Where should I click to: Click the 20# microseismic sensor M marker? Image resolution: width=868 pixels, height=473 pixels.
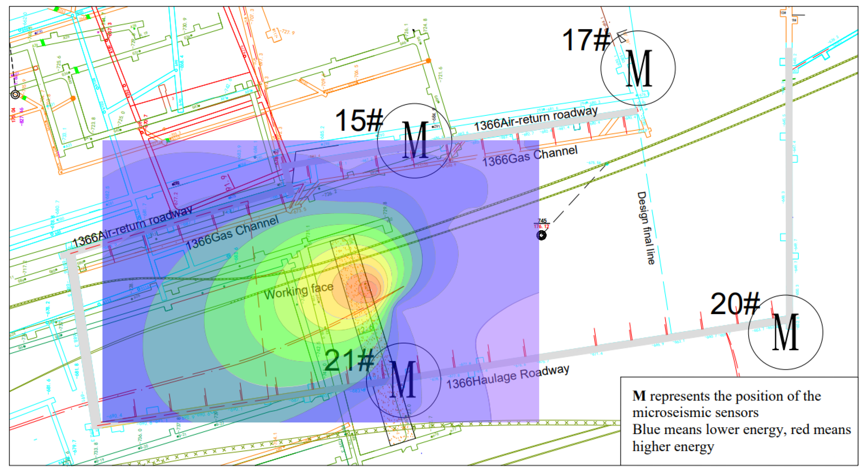pos(785,332)
